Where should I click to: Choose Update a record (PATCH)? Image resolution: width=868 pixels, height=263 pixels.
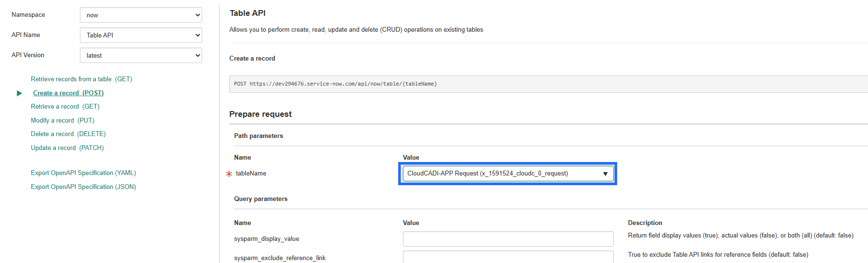tap(67, 148)
